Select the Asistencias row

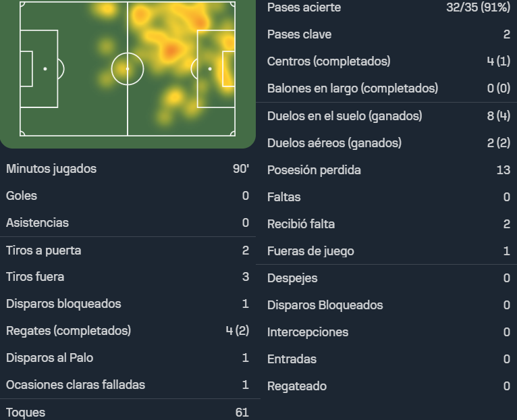pyautogui.click(x=128, y=223)
